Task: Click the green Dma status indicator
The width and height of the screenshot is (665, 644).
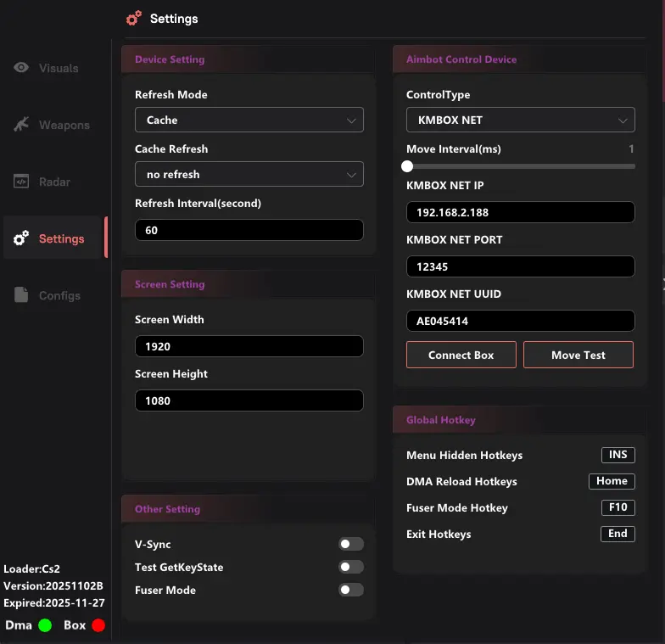Action: coord(45,625)
